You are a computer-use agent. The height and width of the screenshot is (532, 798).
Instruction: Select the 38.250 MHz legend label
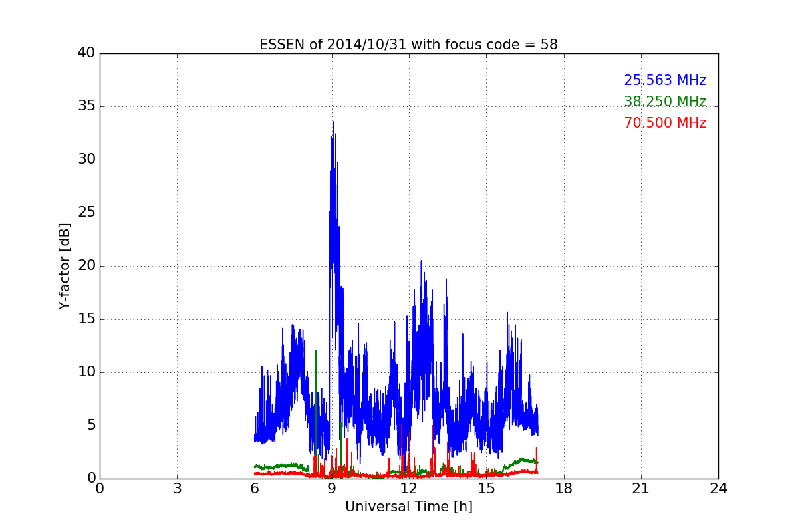(x=665, y=102)
